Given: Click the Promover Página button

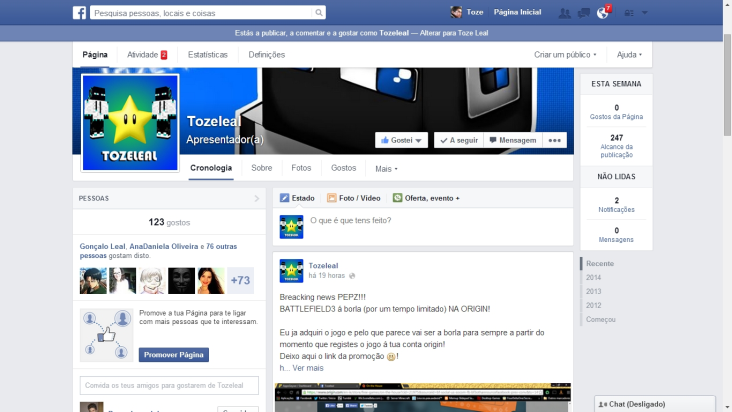Looking at the screenshot, I should [x=174, y=355].
